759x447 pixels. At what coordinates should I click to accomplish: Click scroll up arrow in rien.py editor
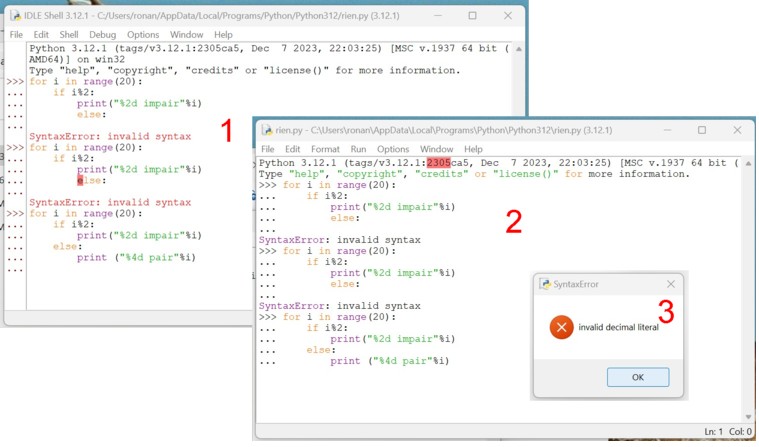(x=748, y=164)
